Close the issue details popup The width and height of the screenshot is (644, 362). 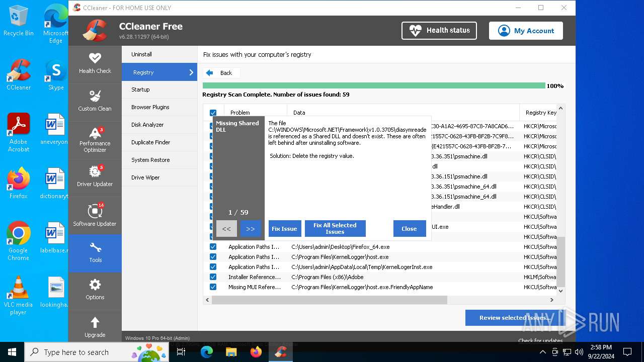click(x=409, y=229)
